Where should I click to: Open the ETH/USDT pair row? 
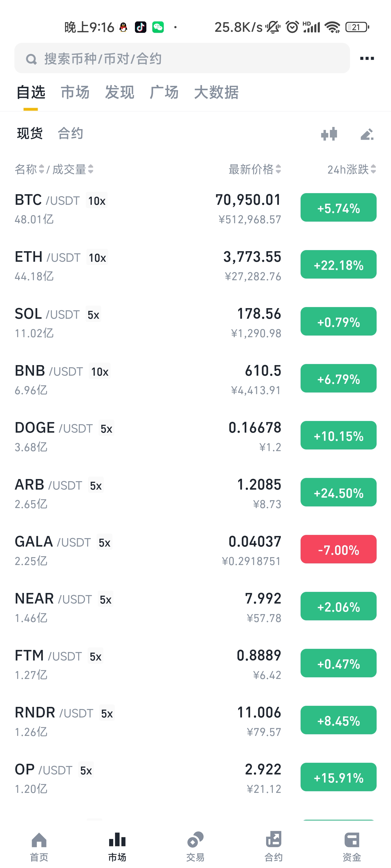point(195,265)
